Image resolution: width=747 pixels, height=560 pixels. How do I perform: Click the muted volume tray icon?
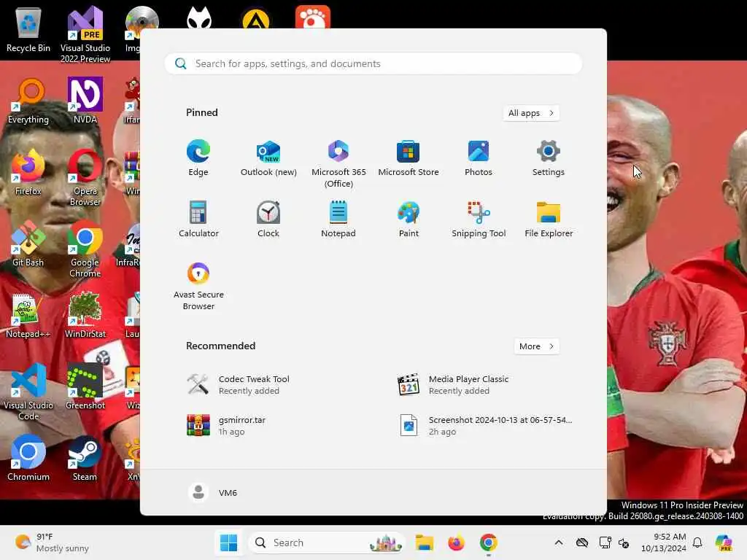pyautogui.click(x=624, y=542)
